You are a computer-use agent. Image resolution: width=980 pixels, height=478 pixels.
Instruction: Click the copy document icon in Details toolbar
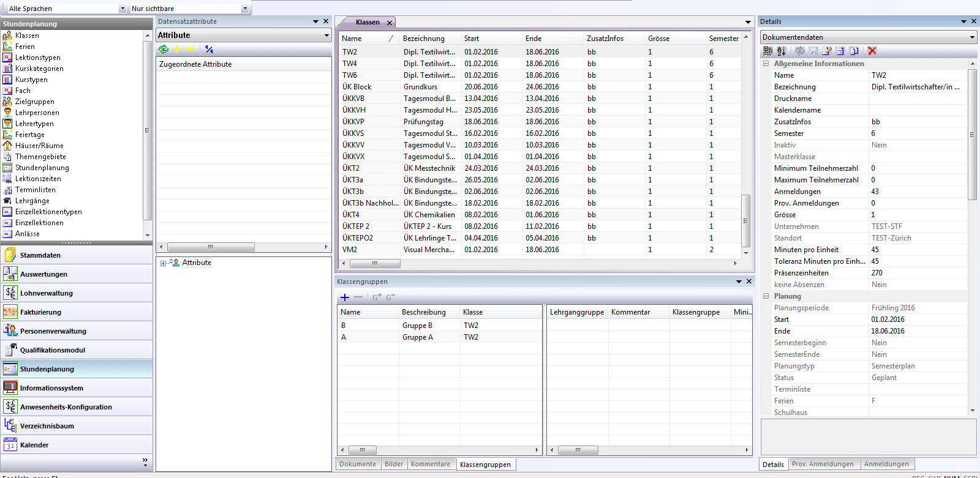point(854,51)
